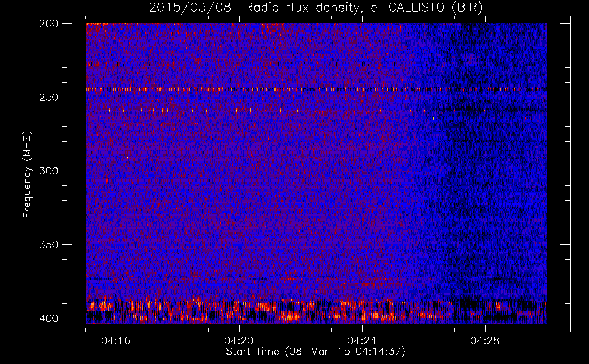The height and width of the screenshot is (364, 589).
Task: Click the bright interference line near 245 MHz
Action: pos(316,89)
